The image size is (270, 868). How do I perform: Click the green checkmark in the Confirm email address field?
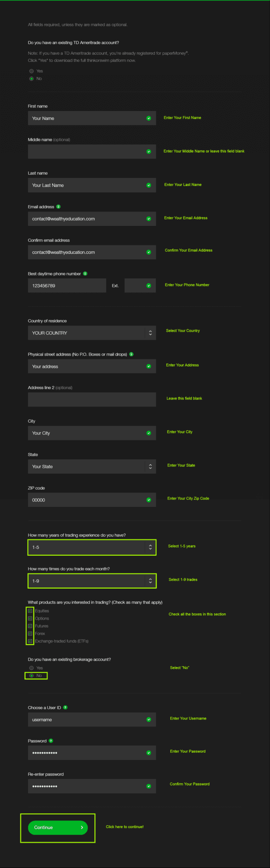coord(149,252)
